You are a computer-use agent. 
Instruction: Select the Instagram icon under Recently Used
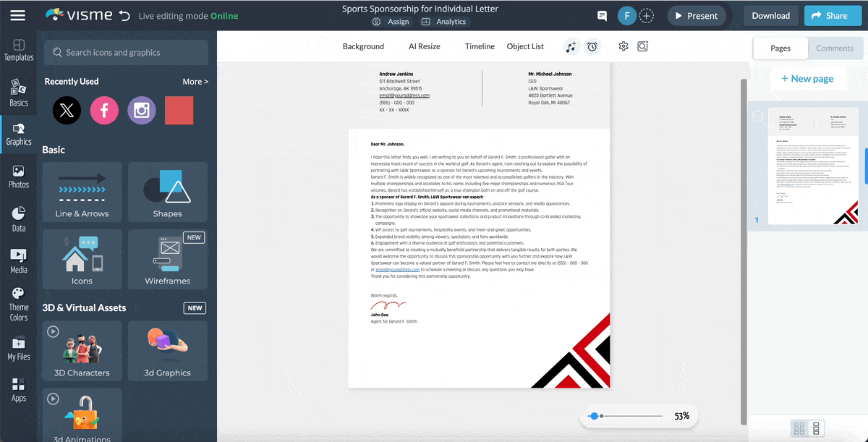141,110
